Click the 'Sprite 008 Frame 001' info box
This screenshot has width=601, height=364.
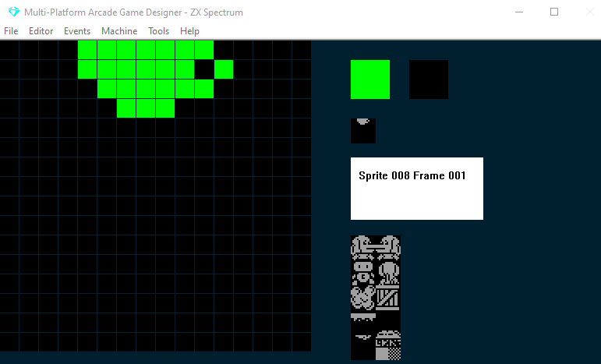click(x=417, y=189)
